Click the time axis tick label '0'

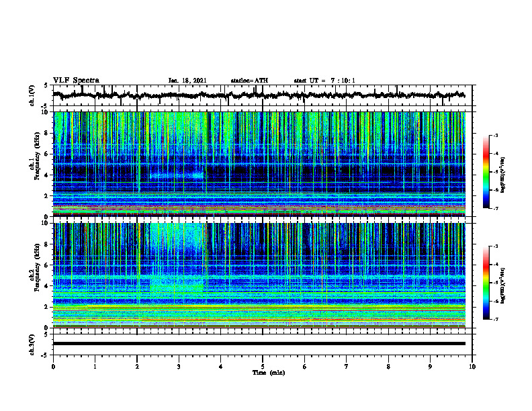tap(53, 367)
